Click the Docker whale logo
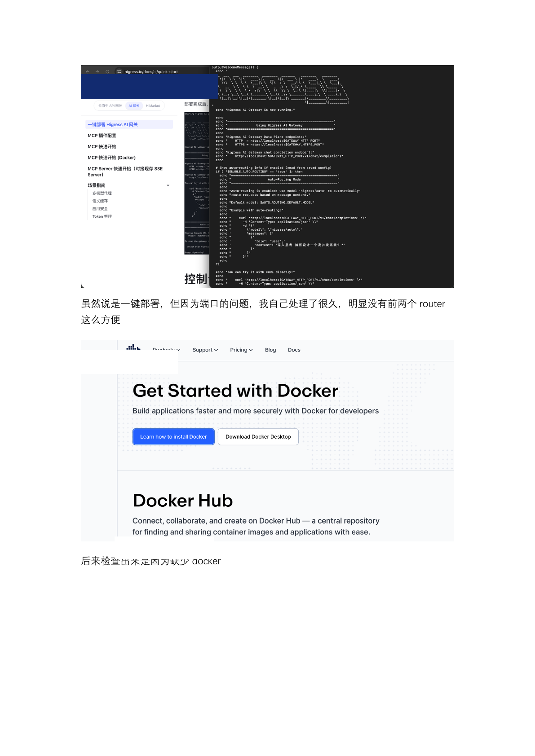Screen dimensions: 535x756 (x=133, y=347)
